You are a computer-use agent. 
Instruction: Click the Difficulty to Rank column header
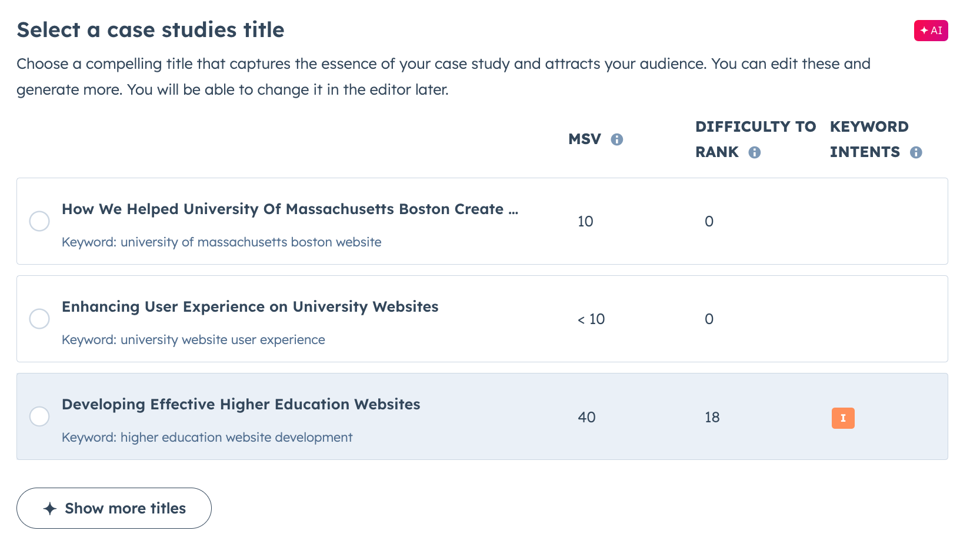click(755, 139)
